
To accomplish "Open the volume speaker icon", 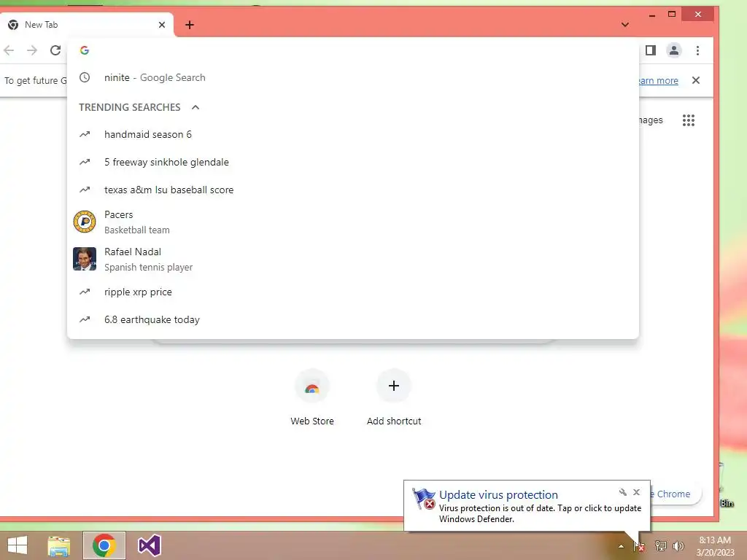I will (x=678, y=546).
